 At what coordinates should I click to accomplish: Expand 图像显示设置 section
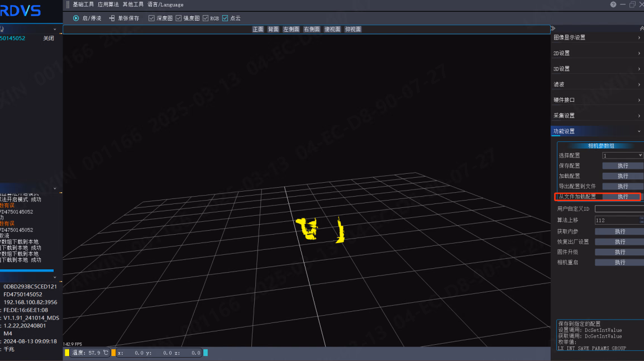pos(597,37)
